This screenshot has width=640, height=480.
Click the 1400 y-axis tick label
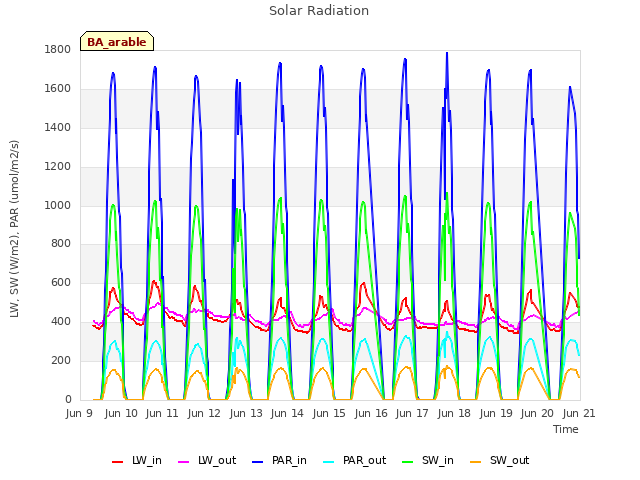tap(58, 128)
